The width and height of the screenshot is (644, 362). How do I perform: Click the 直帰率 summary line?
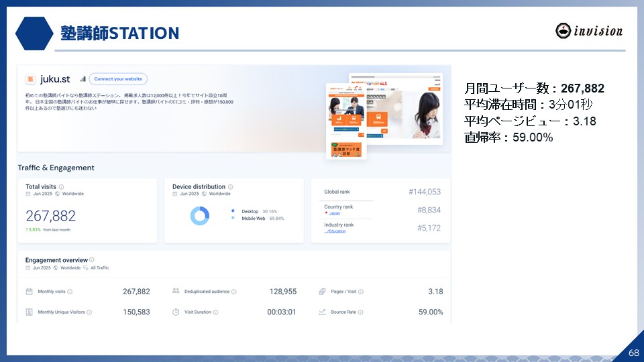tap(508, 137)
